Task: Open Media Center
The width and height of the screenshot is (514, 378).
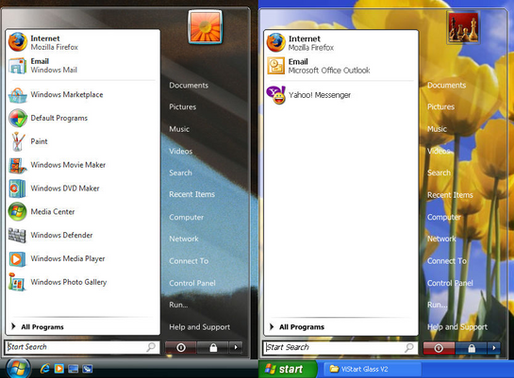Action: [82, 212]
